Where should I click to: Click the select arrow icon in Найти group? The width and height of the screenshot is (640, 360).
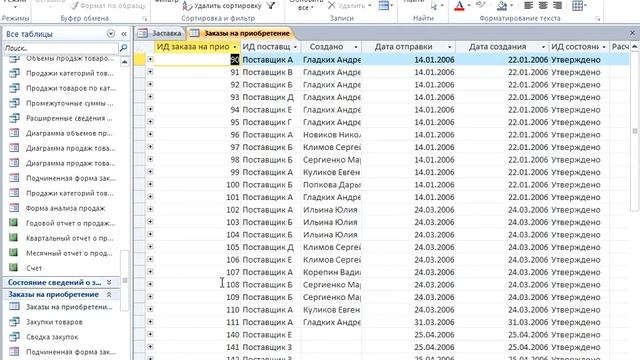(434, 6)
